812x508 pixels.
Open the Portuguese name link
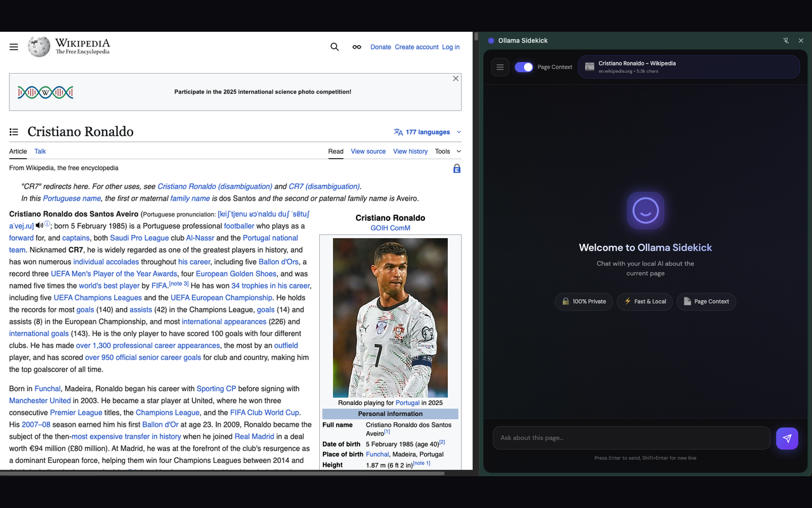(72, 199)
